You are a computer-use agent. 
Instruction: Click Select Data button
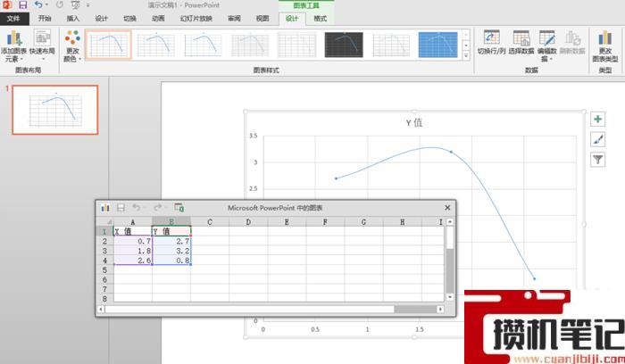click(x=521, y=43)
